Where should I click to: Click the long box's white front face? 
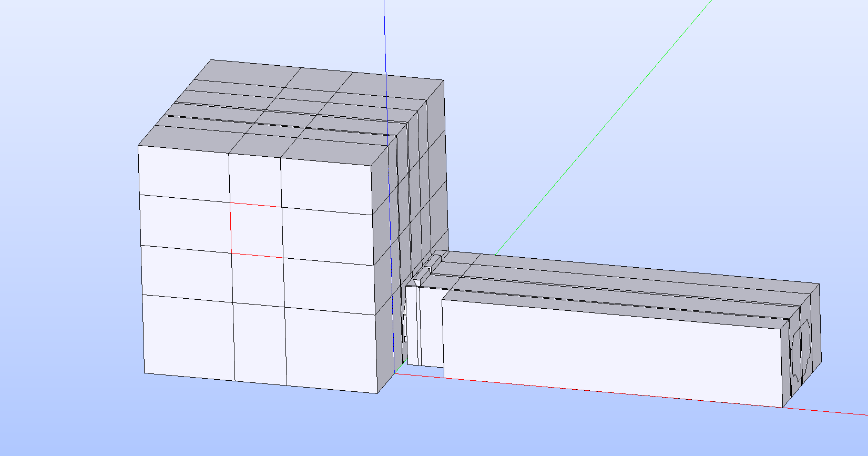(x=610, y=352)
